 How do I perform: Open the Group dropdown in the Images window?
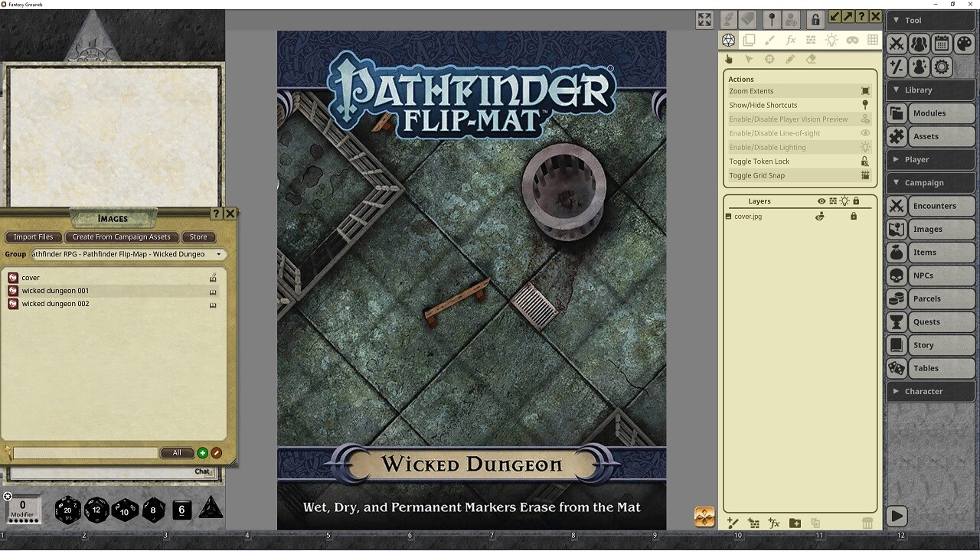click(x=219, y=254)
